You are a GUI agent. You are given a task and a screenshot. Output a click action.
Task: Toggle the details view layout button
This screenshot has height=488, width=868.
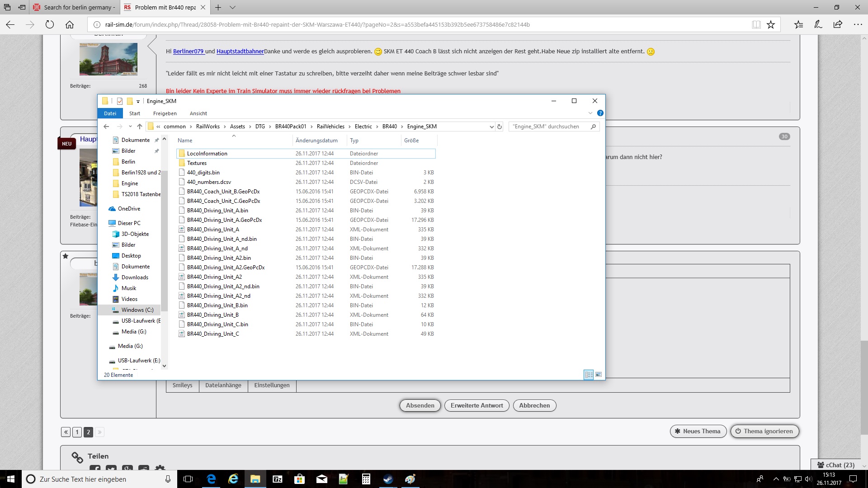coord(589,375)
